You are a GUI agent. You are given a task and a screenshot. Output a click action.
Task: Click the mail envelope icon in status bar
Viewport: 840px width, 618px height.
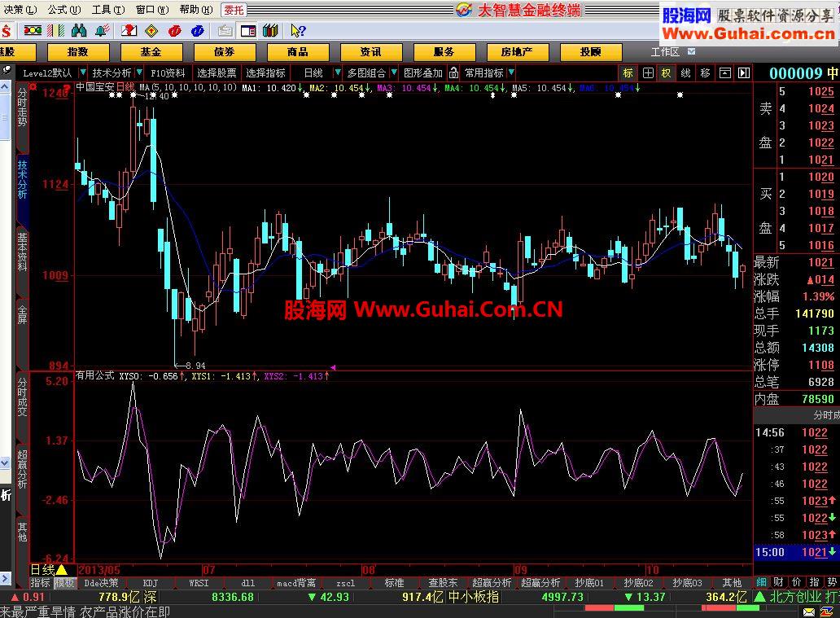tap(809, 611)
